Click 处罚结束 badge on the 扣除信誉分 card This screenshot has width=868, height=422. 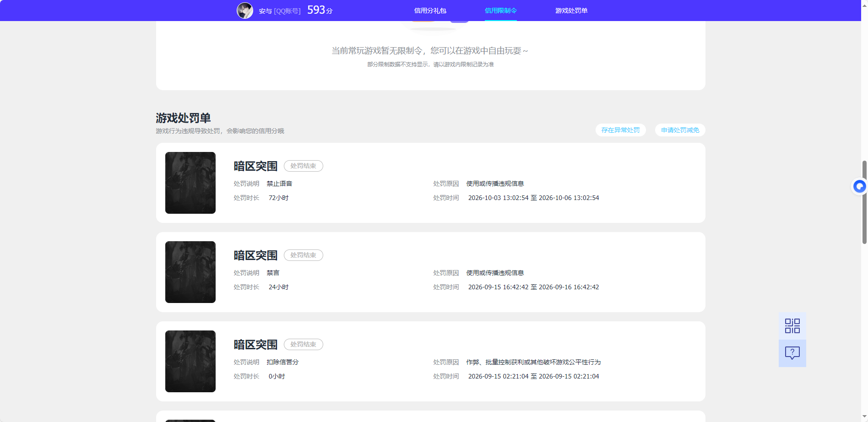tap(303, 344)
